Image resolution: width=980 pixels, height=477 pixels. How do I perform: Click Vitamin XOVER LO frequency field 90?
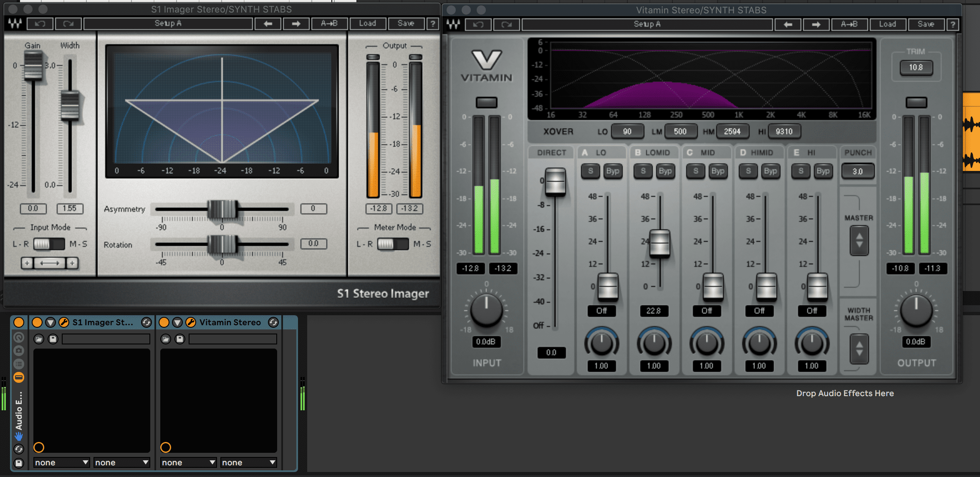627,132
